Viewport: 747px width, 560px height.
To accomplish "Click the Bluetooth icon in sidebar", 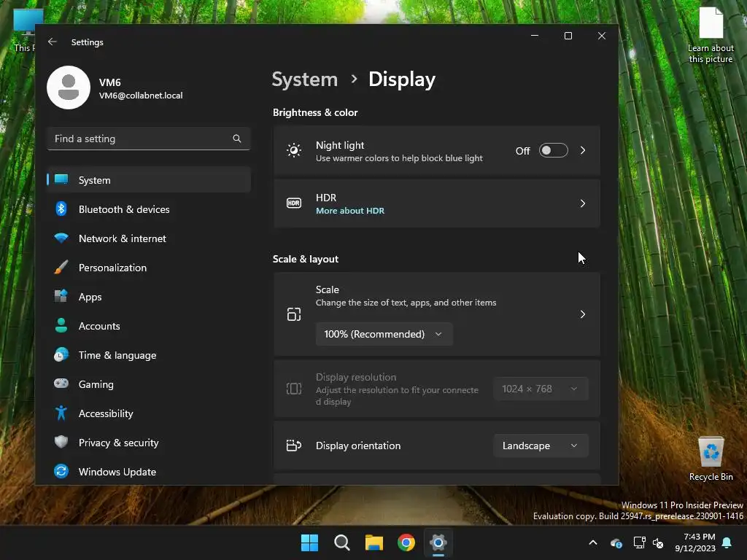I will pyautogui.click(x=61, y=209).
